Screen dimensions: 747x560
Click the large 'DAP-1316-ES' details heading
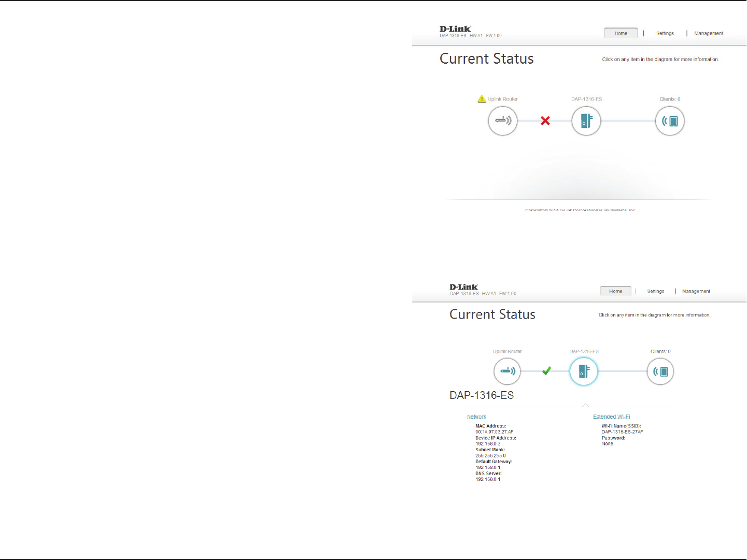pyautogui.click(x=482, y=395)
